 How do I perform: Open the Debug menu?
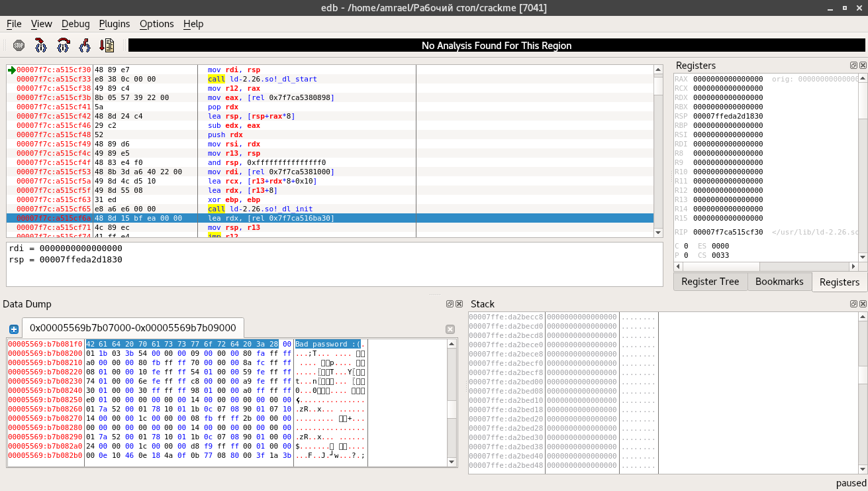(75, 24)
